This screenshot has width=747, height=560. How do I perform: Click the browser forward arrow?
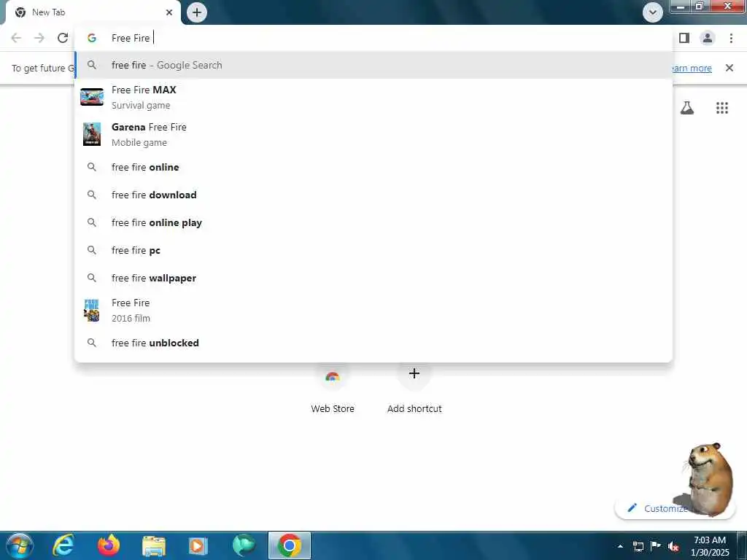coord(39,38)
